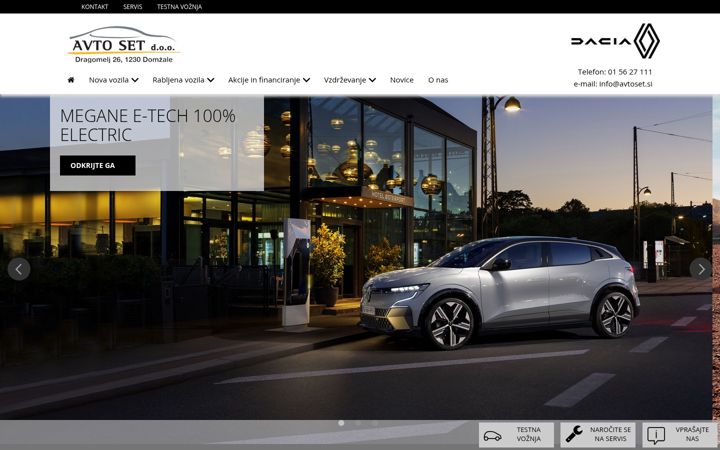
Task: Click the wrench icon for servis
Action: [x=574, y=434]
